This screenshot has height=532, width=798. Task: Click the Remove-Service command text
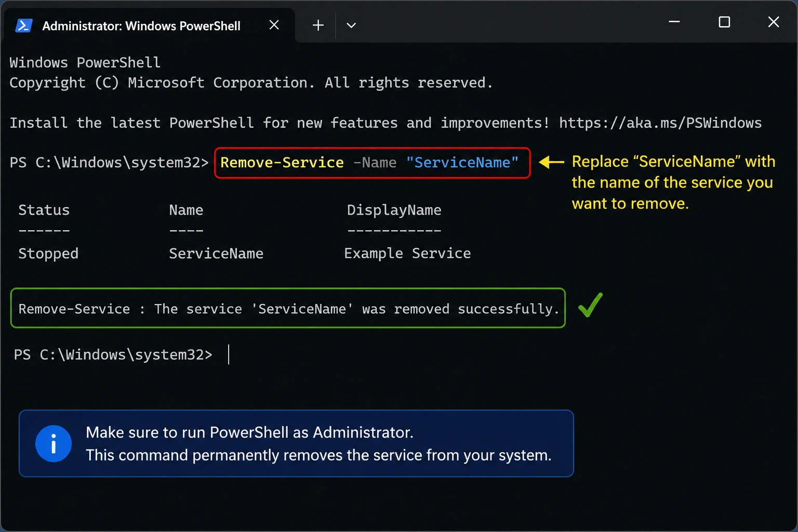[282, 163]
